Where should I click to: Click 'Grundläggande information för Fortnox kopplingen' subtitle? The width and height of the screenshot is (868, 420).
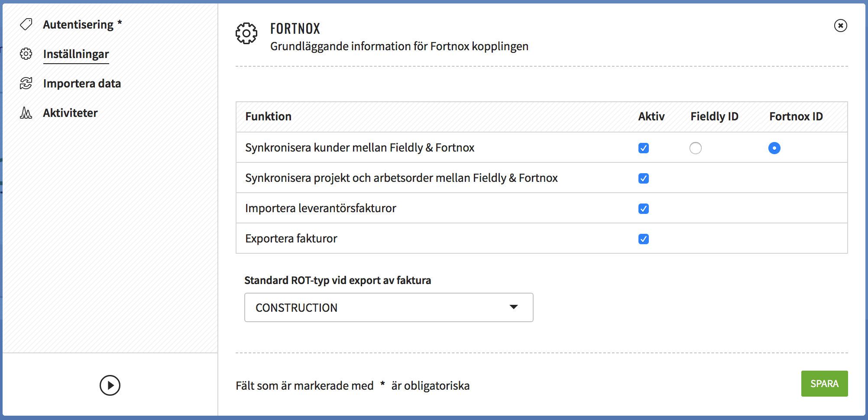tap(399, 46)
